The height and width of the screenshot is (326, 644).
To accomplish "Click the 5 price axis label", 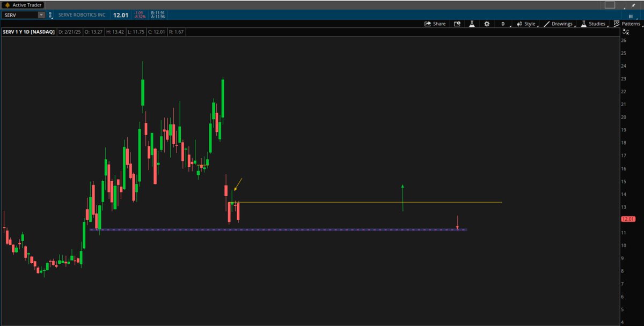I will [623, 310].
